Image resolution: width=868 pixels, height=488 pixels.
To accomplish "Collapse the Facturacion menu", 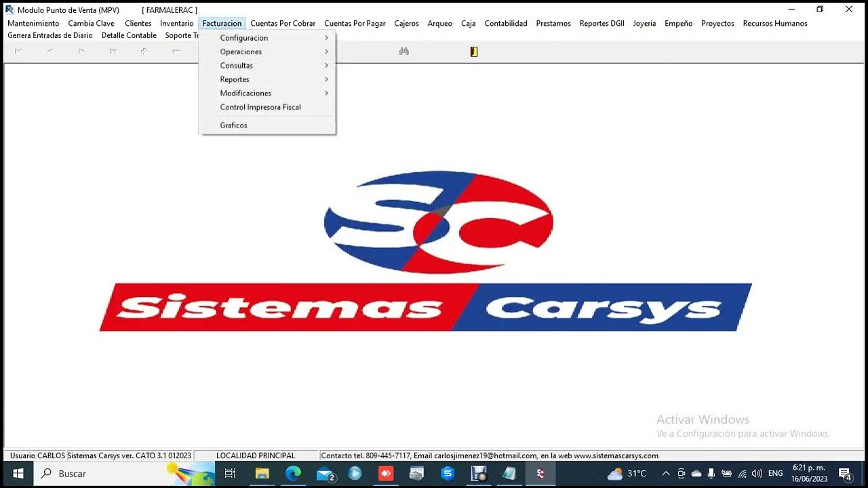I will pos(222,23).
